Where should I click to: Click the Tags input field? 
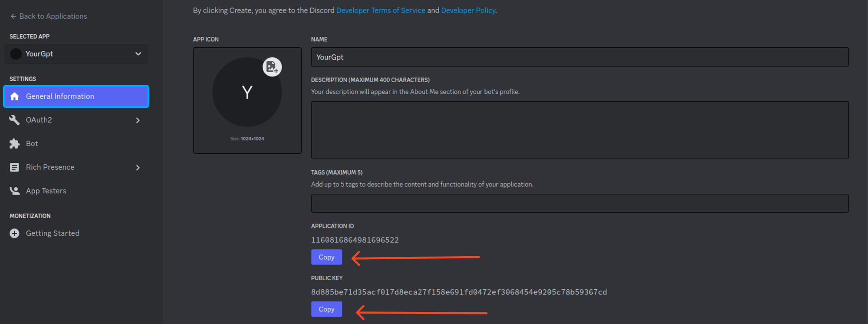(x=579, y=203)
